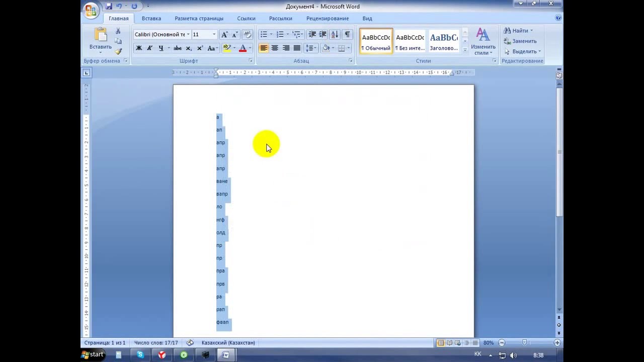Switch to the Вид tab
This screenshot has width=644, height=362.
(367, 19)
